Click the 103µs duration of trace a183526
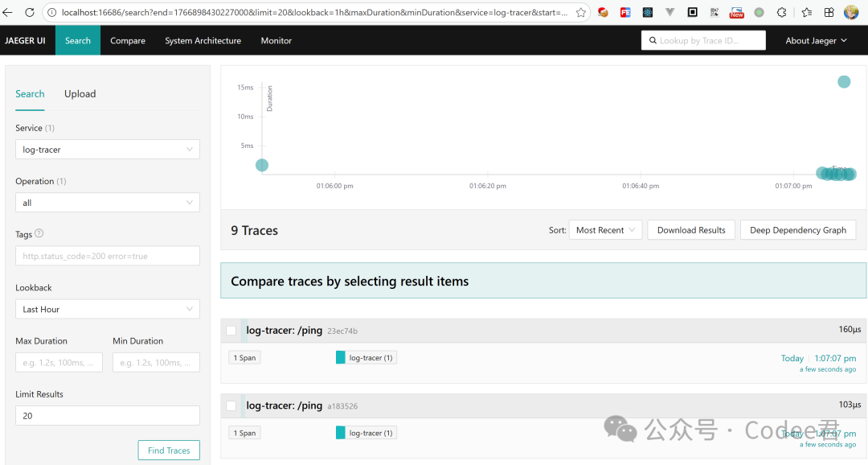This screenshot has height=465, width=868. click(850, 405)
